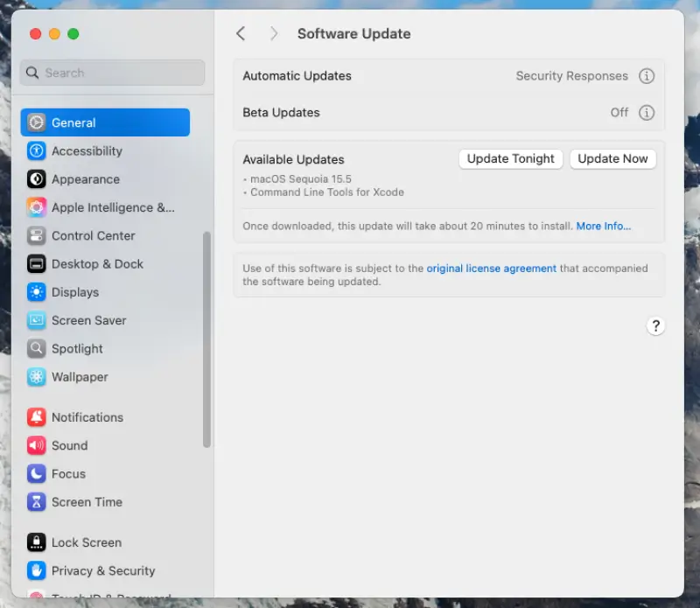Select the Accessibility icon in sidebar
The image size is (700, 608).
click(36, 150)
